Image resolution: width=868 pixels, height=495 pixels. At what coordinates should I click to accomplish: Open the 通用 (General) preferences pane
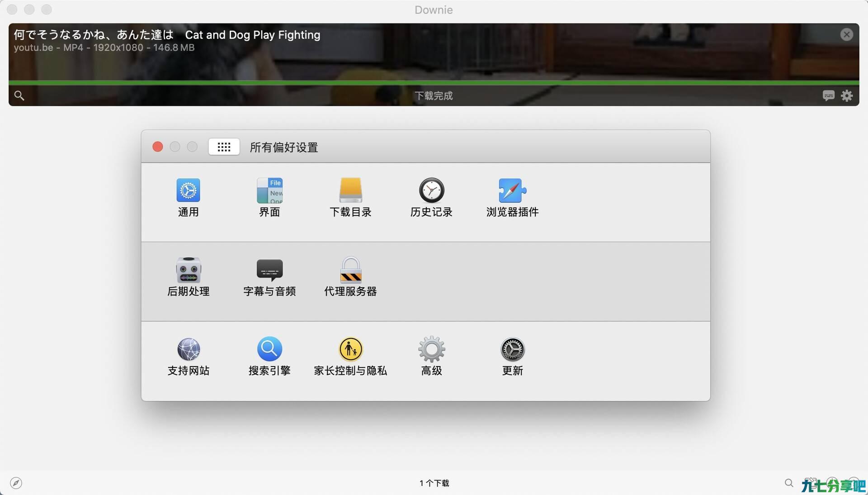coord(188,197)
